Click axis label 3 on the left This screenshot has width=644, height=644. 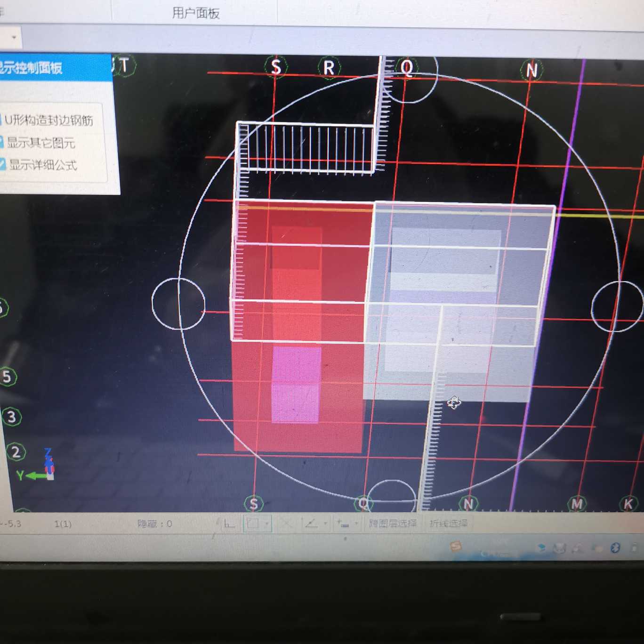coord(11,417)
